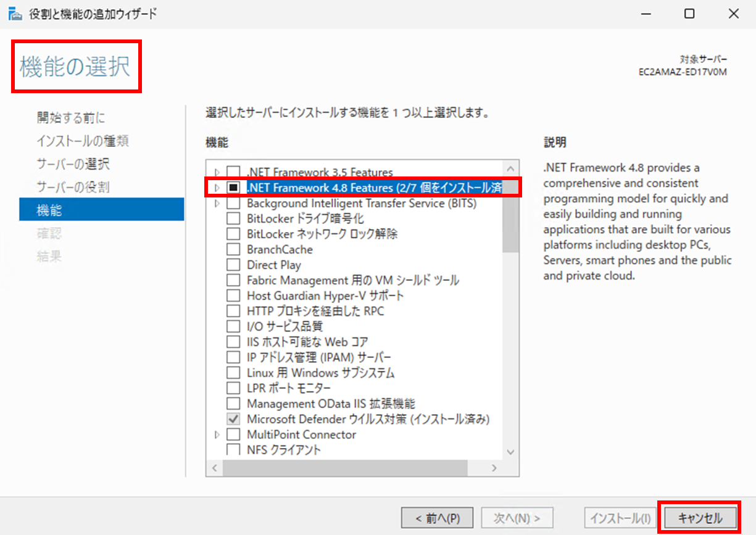Check the BranchCache feature checkbox
This screenshot has height=535, width=756.
233,249
